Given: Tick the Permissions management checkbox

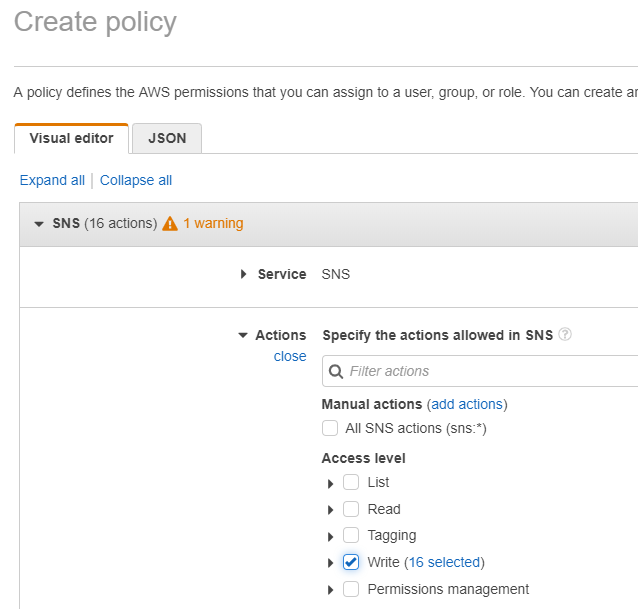Looking at the screenshot, I should pyautogui.click(x=351, y=589).
